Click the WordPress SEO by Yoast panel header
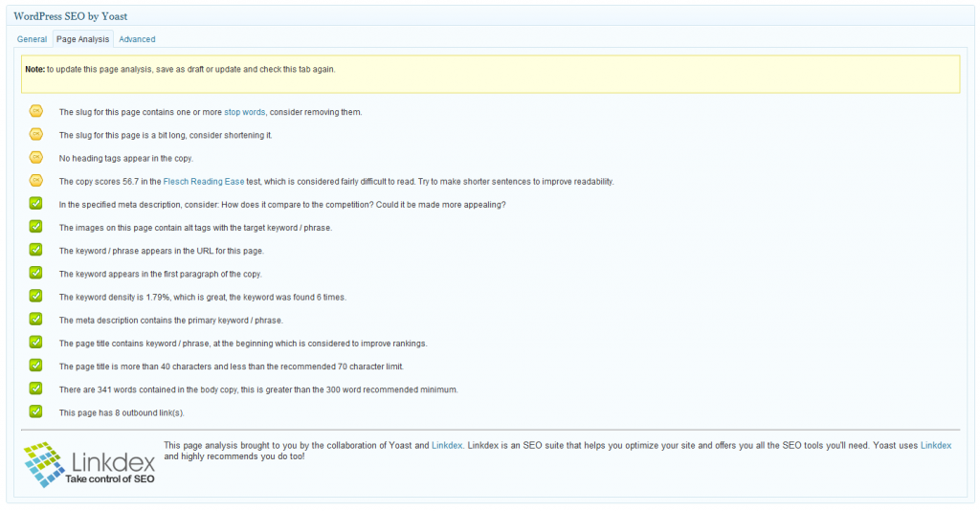The width and height of the screenshot is (980, 511). coord(70,16)
